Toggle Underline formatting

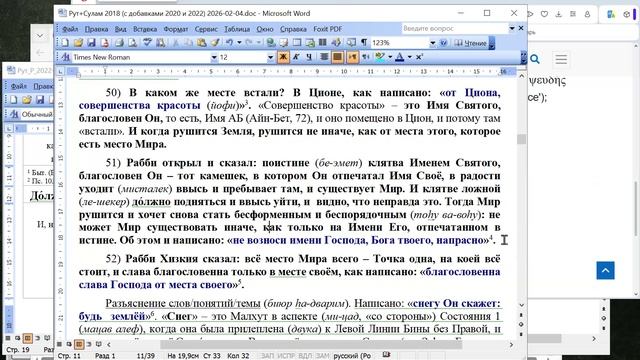[x=309, y=57]
